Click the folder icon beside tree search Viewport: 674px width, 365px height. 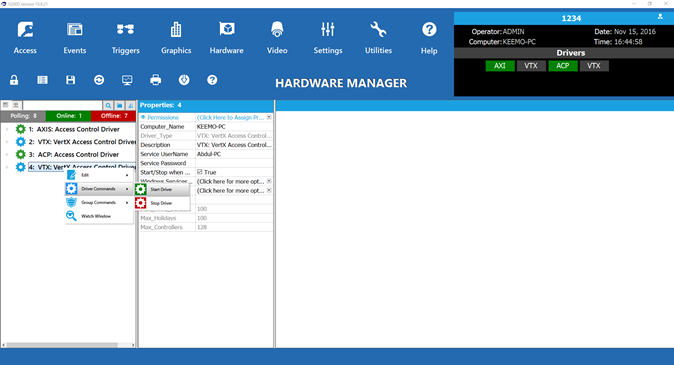click(x=119, y=105)
